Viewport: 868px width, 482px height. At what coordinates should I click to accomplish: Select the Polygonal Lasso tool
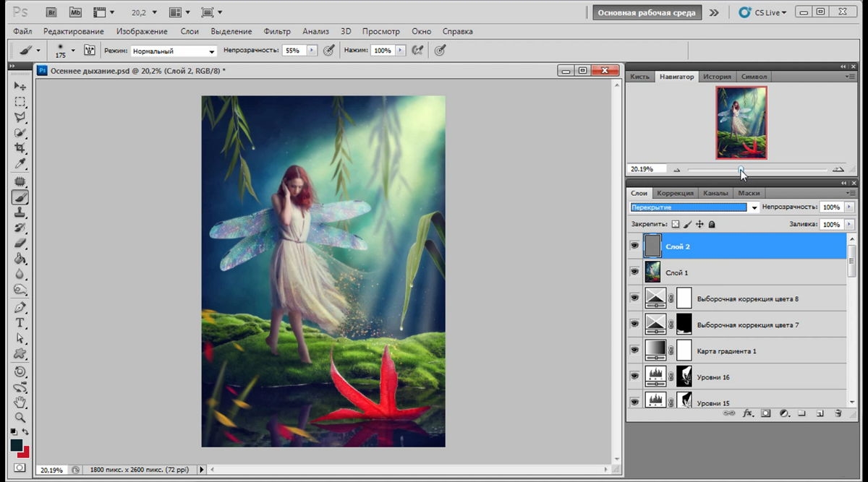[x=20, y=117]
